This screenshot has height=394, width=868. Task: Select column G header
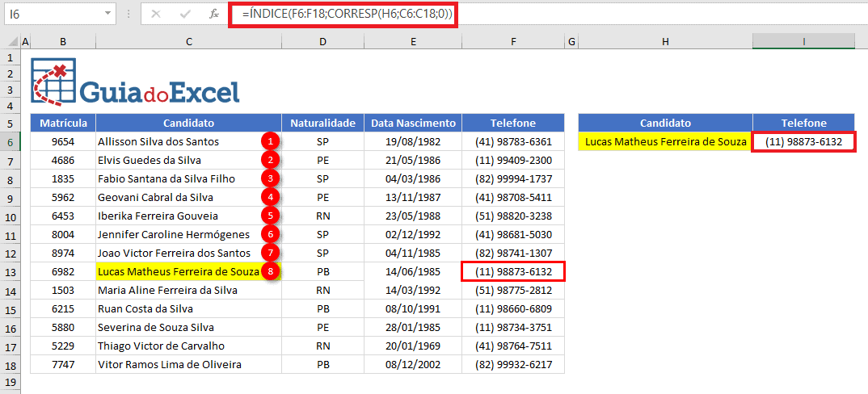(x=571, y=41)
